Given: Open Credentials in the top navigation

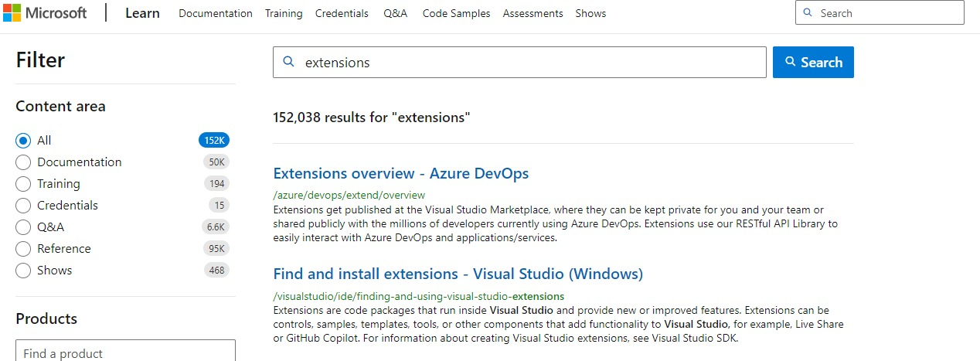Looking at the screenshot, I should point(343,13).
